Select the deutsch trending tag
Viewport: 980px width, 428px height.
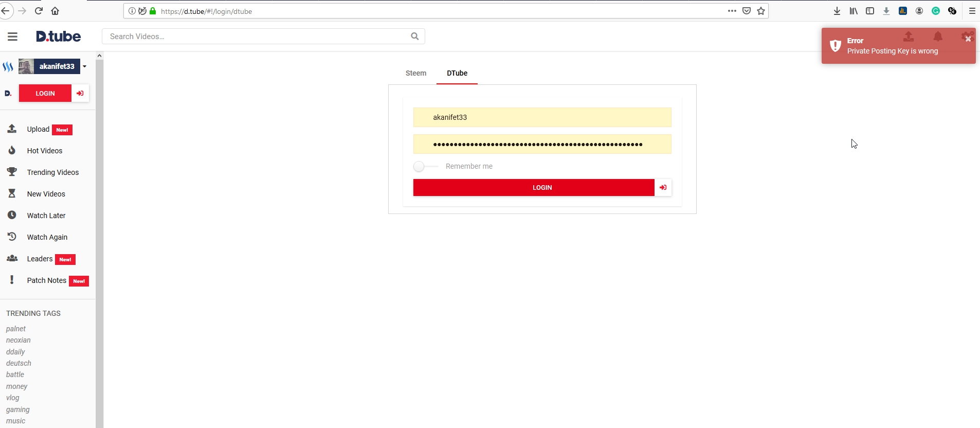coord(19,363)
